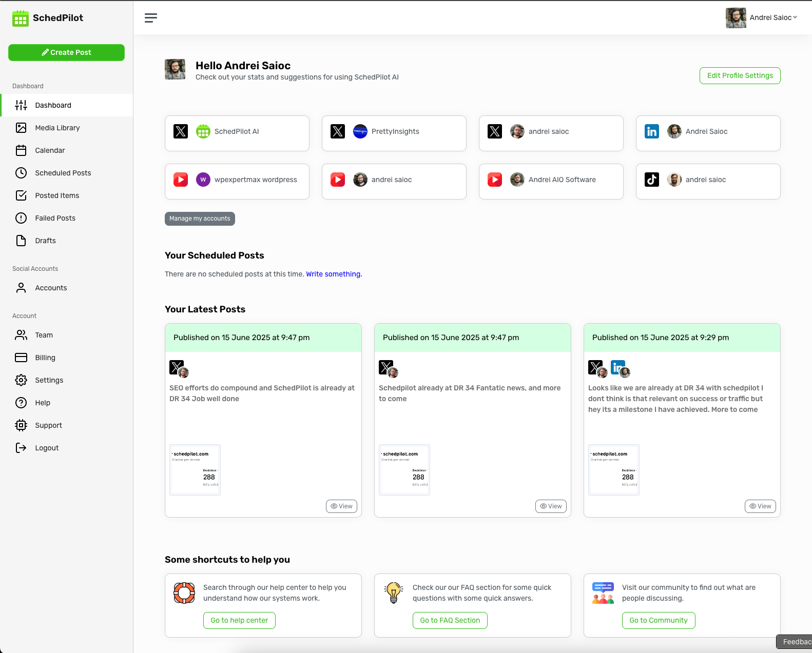The image size is (812, 653).
Task: Click Go to help center button
Action: click(239, 620)
